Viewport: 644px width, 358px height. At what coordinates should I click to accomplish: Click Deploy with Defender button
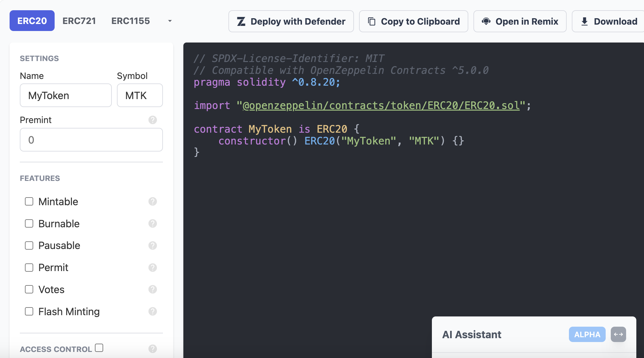[x=291, y=21]
